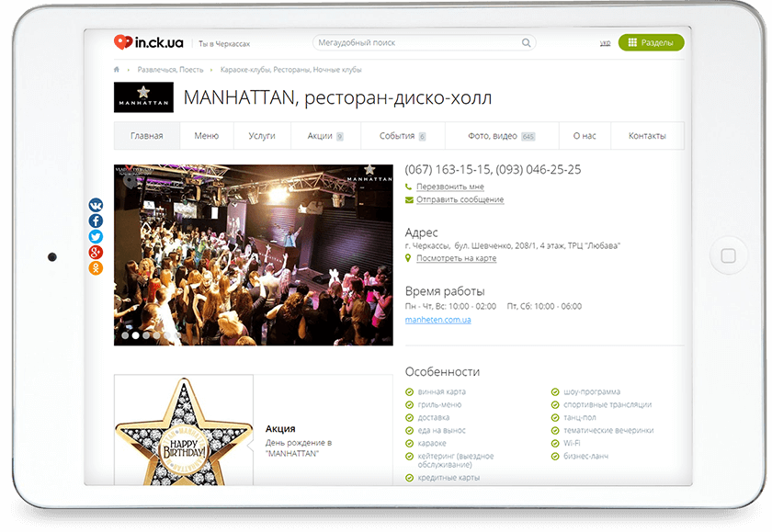Open the События tab

(403, 136)
